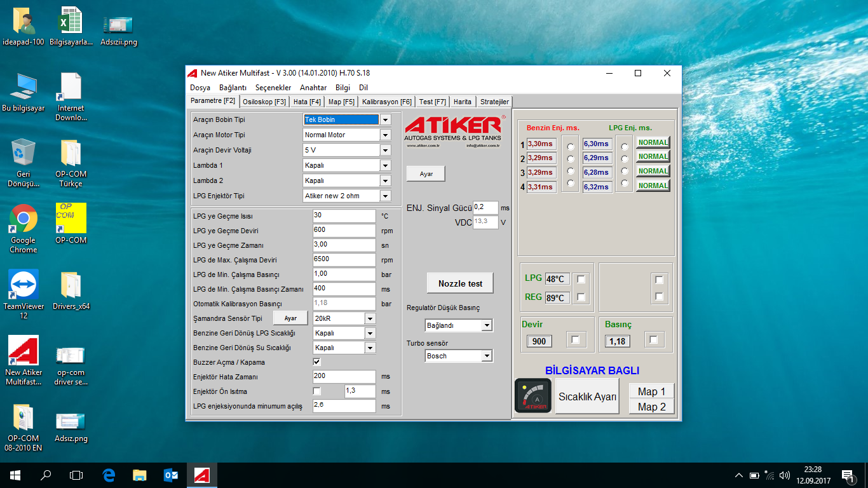Image resolution: width=868 pixels, height=488 pixels.
Task: Open the Bağlantı menu
Action: pos(233,88)
